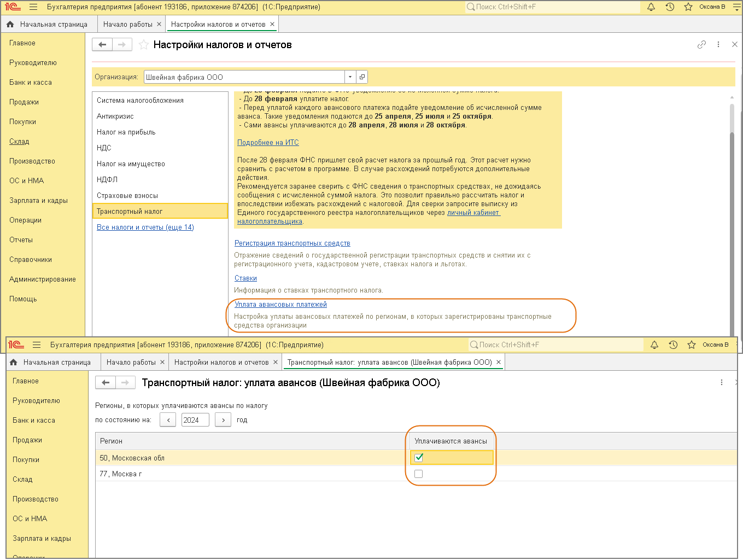Open Администрирование section in top window

pos(43,279)
